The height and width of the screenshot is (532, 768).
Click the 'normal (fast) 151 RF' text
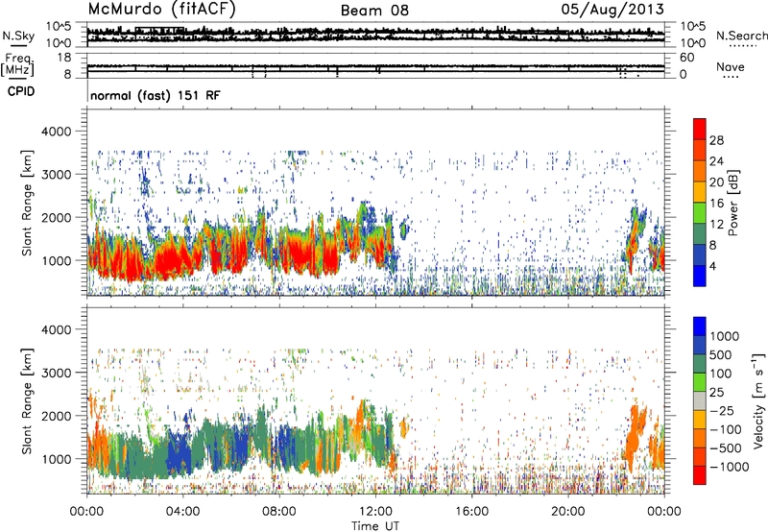click(156, 95)
